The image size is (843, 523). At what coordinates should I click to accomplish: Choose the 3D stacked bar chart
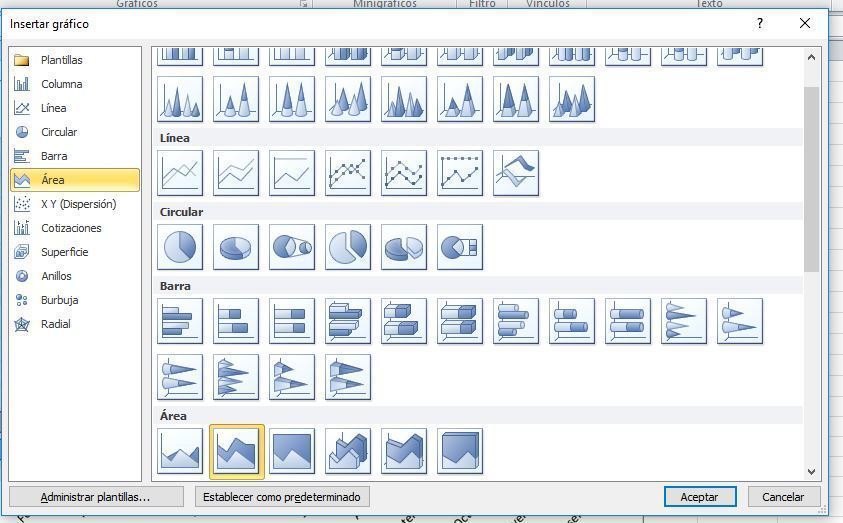pos(404,321)
